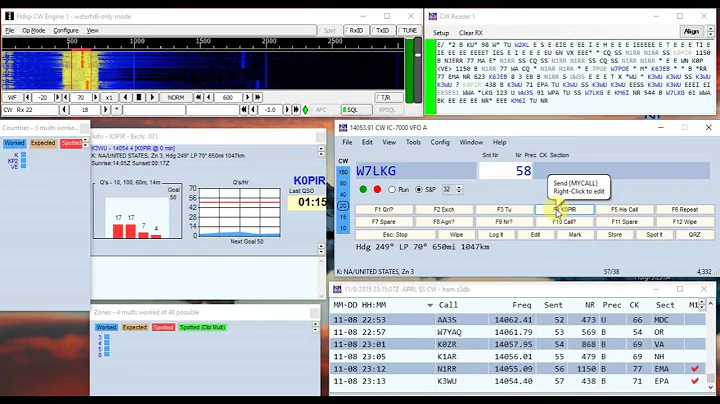720x404 pixels.
Task: Click right arrow after the waterfall stop button
Action: [x=152, y=97]
